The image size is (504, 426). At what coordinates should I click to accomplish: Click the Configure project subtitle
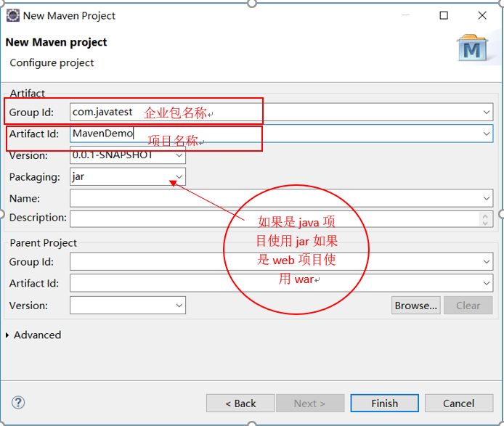click(52, 62)
